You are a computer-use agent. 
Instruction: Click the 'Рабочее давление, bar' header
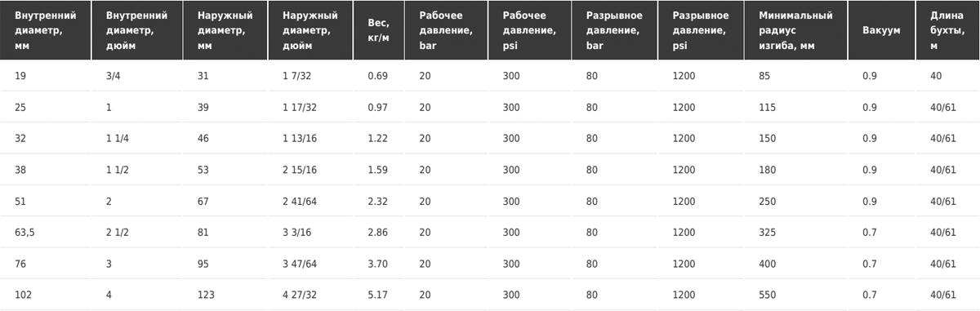pos(448,30)
